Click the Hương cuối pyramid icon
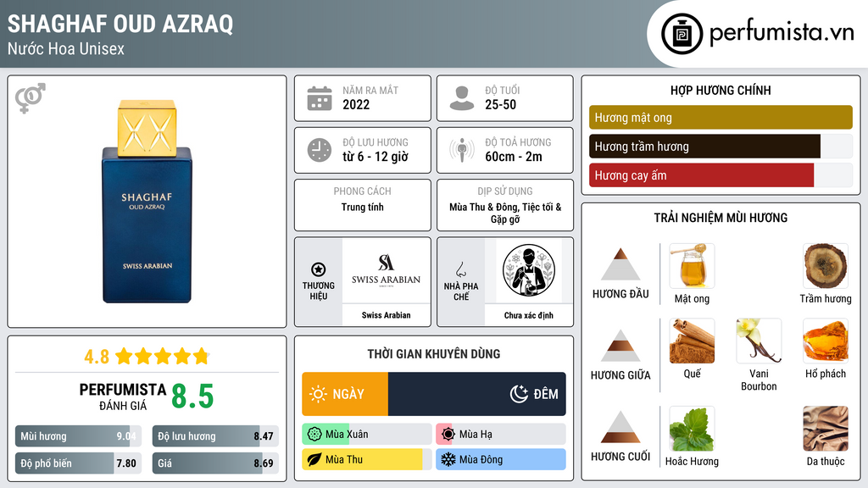This screenshot has width=868, height=488. pyautogui.click(x=620, y=427)
